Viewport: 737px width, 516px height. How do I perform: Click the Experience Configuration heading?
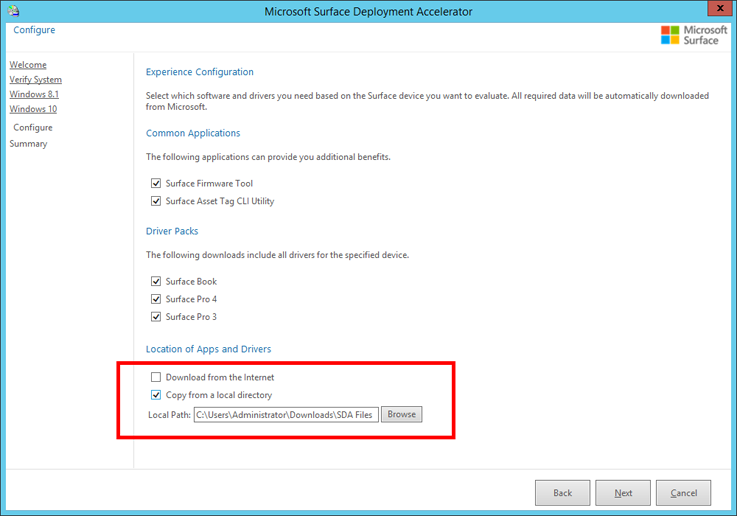(x=199, y=72)
